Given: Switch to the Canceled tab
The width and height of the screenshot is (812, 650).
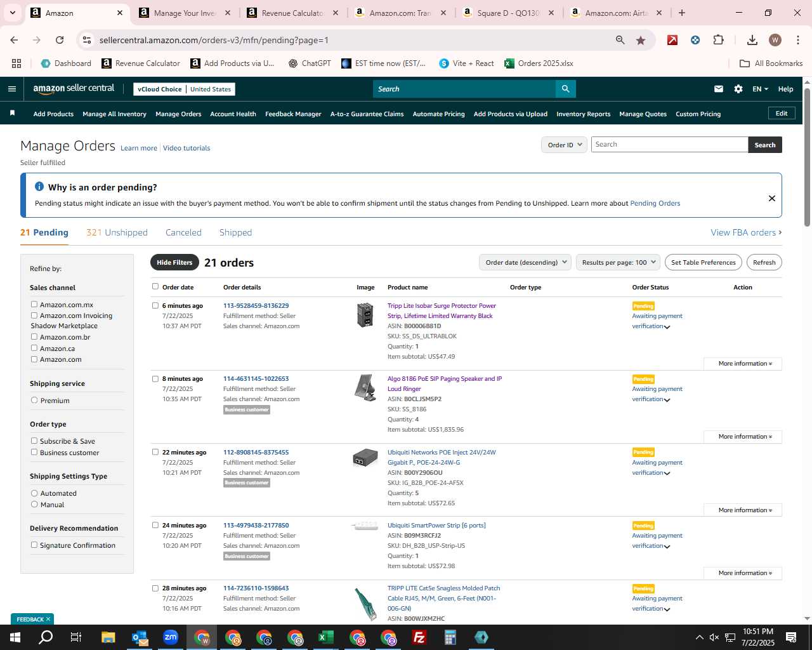Looking at the screenshot, I should tap(183, 232).
